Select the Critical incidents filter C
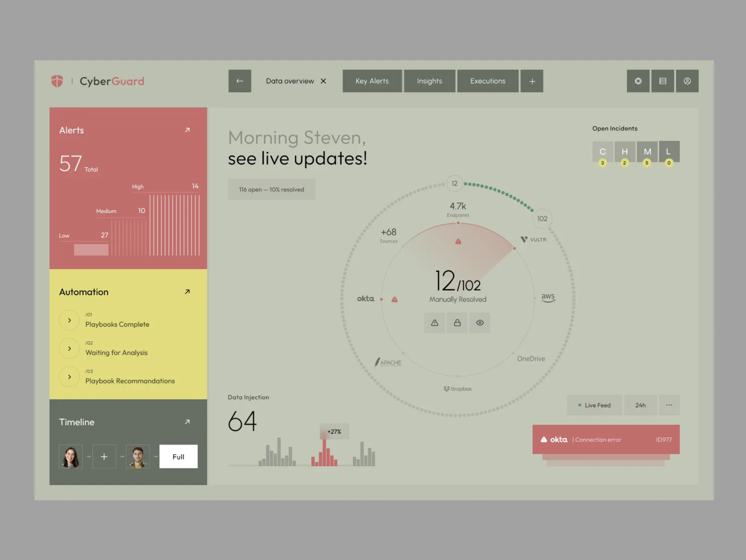Screen dimensions: 746x560 (x=602, y=152)
